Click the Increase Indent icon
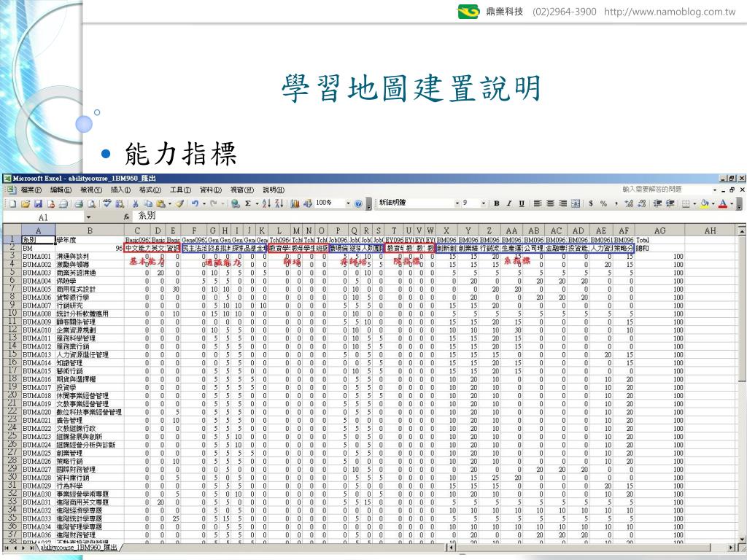This screenshot has height=560, width=747. (x=670, y=203)
